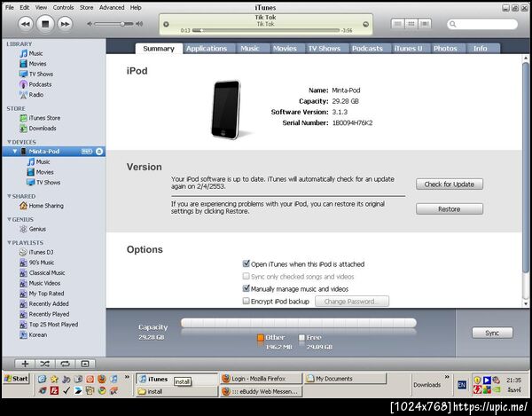Open Login - Mozilla Firefox taskbar item

pos(261,379)
